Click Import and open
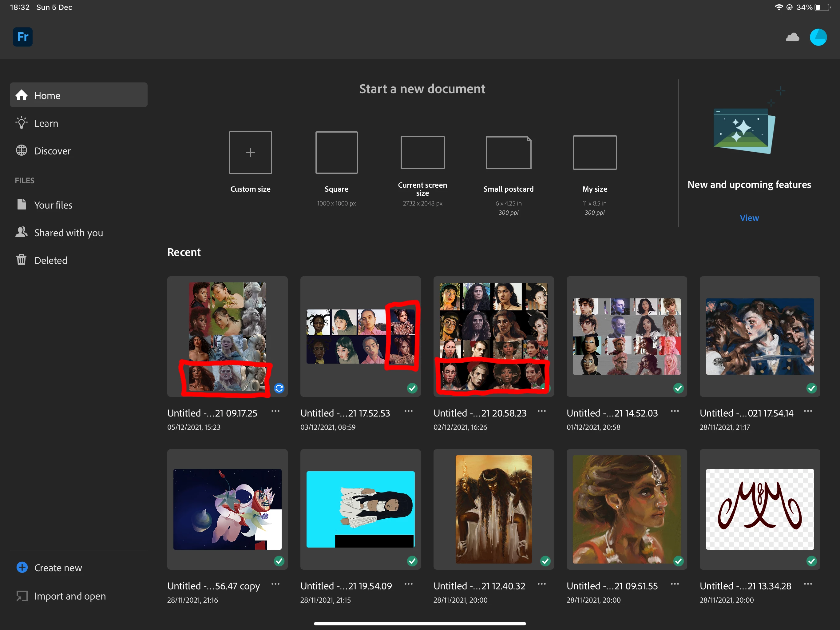Image resolution: width=840 pixels, height=630 pixels. coord(70,596)
